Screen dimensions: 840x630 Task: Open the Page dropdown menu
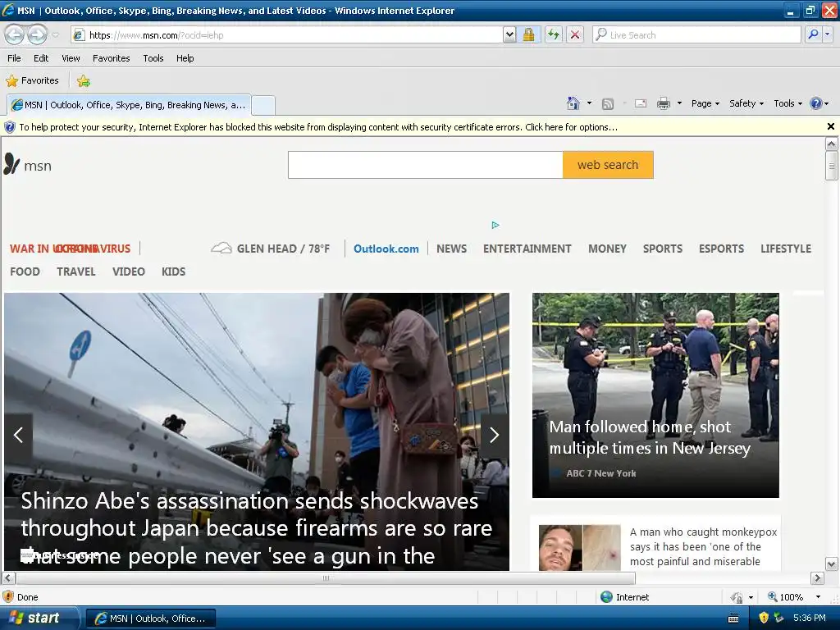click(705, 103)
